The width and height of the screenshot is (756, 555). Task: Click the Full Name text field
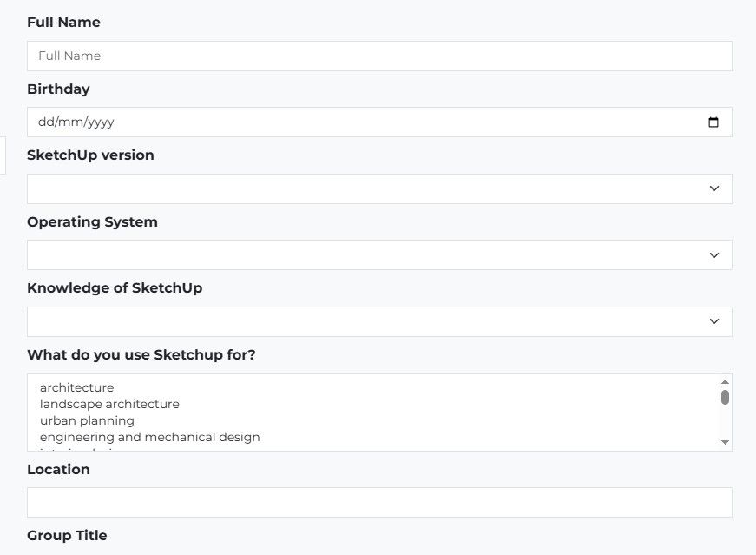tap(379, 56)
